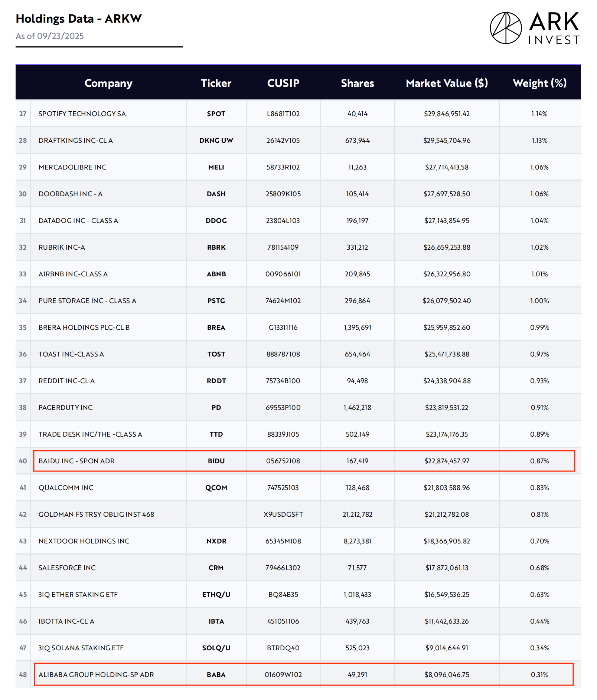Viewport: 597px width, 700px height.
Task: Click '3IQ ETHER STAKING ETF' company name
Action: [78, 595]
